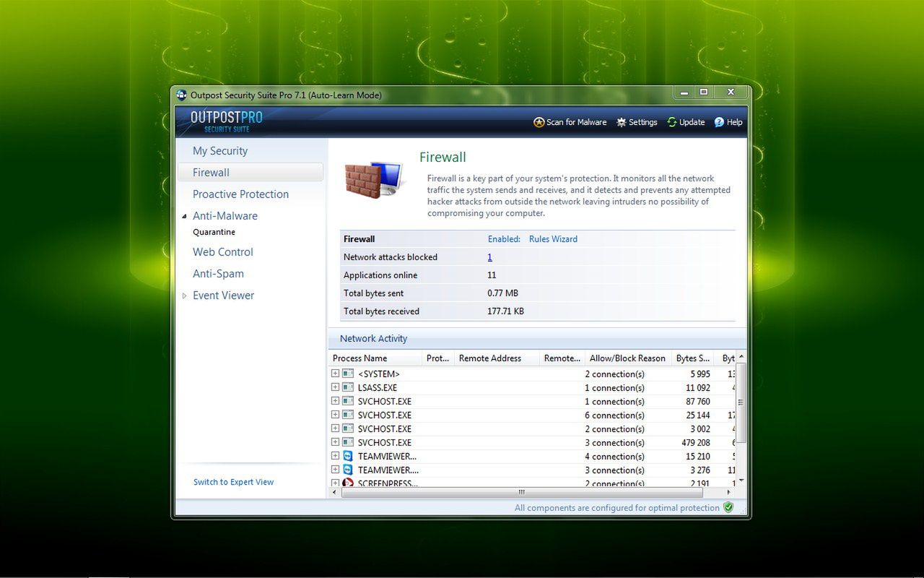Click the scroll up arrow of process list
The height and width of the screenshot is (578, 924).
(x=741, y=357)
